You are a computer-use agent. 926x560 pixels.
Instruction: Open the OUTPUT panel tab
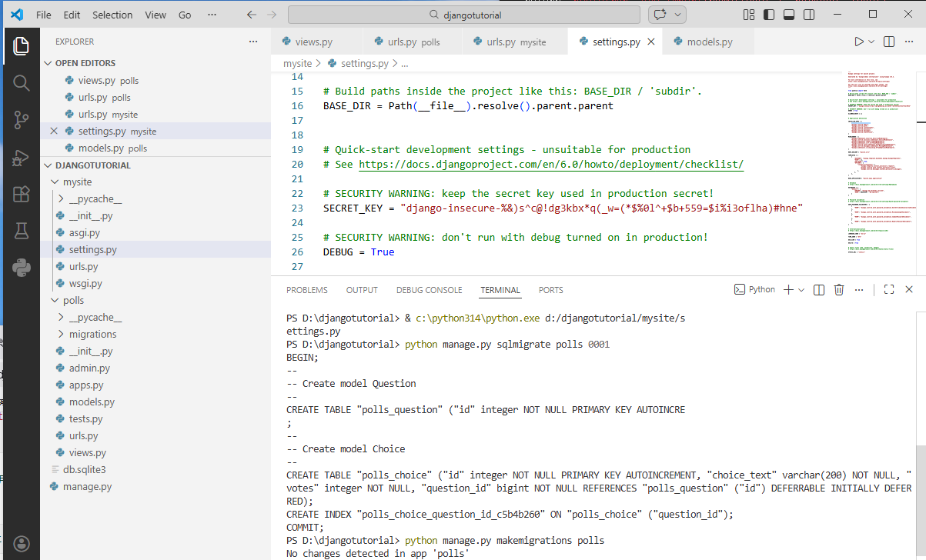point(362,290)
